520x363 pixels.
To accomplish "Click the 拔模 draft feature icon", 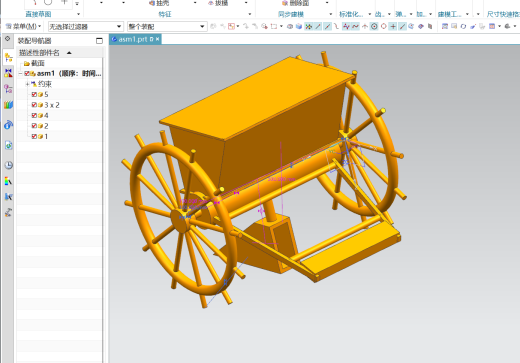I will pos(211,3).
